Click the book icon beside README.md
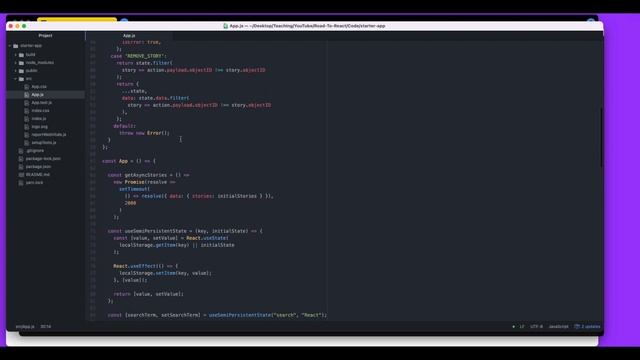Screen dimensions: 640x360 (21, 174)
